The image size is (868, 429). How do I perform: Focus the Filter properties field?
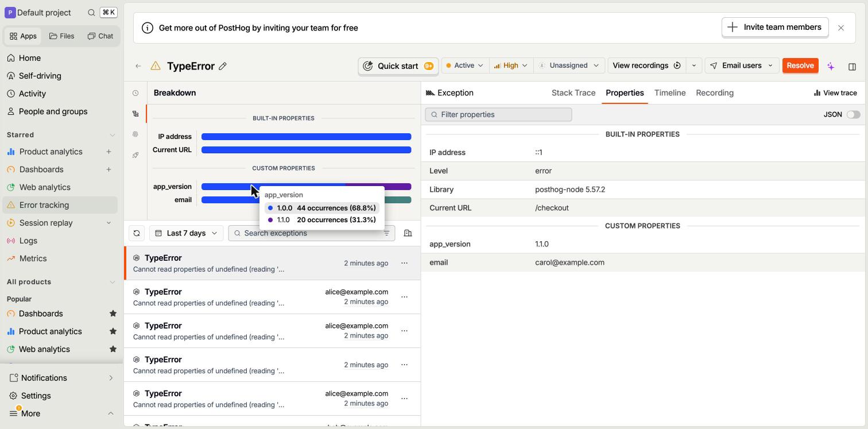498,114
